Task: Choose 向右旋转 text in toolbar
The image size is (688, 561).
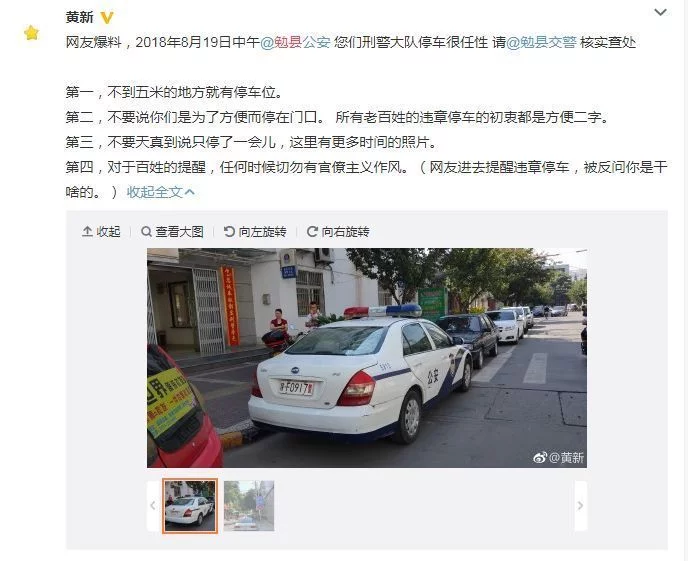Action: coord(345,231)
